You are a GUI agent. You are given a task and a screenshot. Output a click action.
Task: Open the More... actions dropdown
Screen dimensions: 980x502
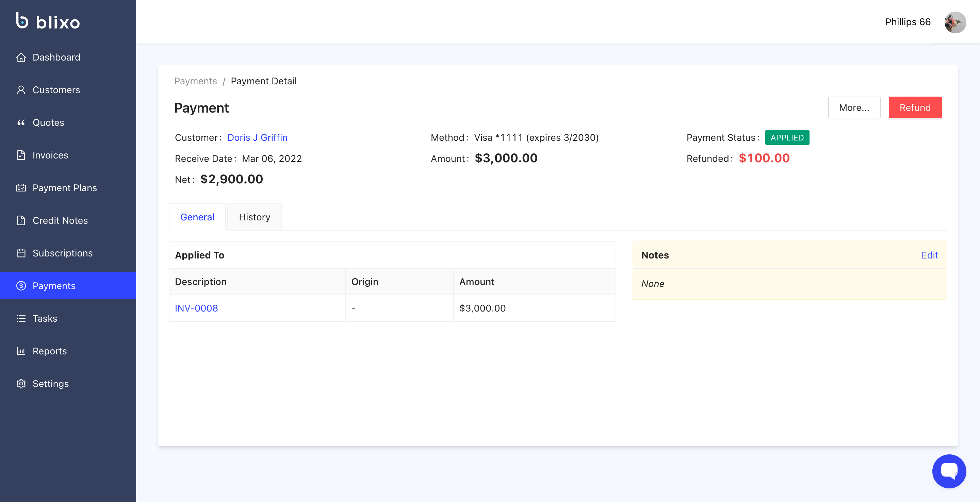854,107
